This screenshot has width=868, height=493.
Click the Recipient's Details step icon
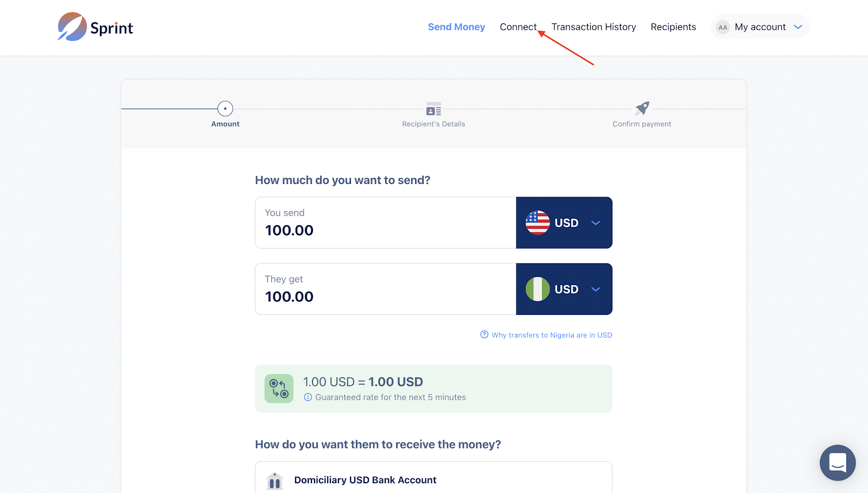point(433,109)
